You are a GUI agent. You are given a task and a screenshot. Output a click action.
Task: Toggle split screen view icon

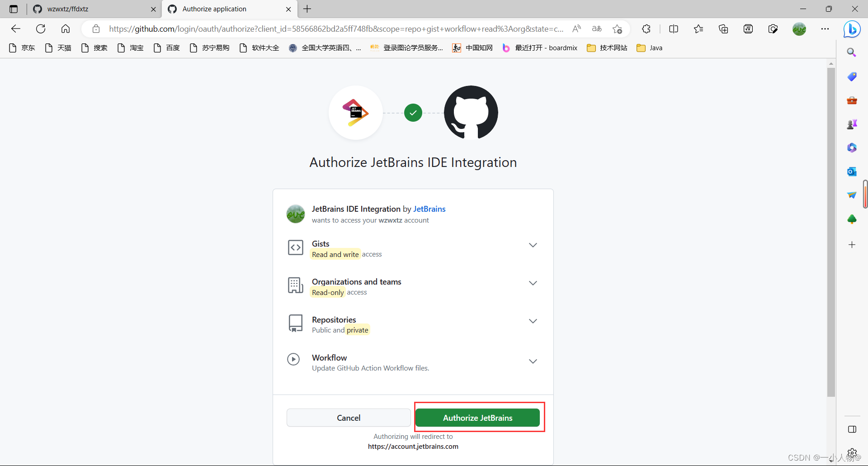pos(674,29)
